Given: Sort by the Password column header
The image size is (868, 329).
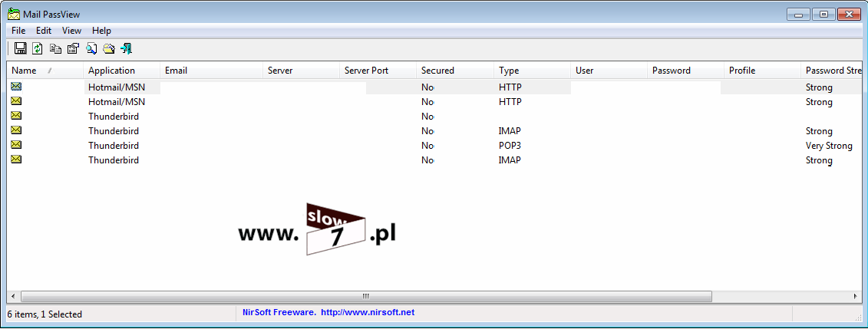Looking at the screenshot, I should [x=686, y=71].
